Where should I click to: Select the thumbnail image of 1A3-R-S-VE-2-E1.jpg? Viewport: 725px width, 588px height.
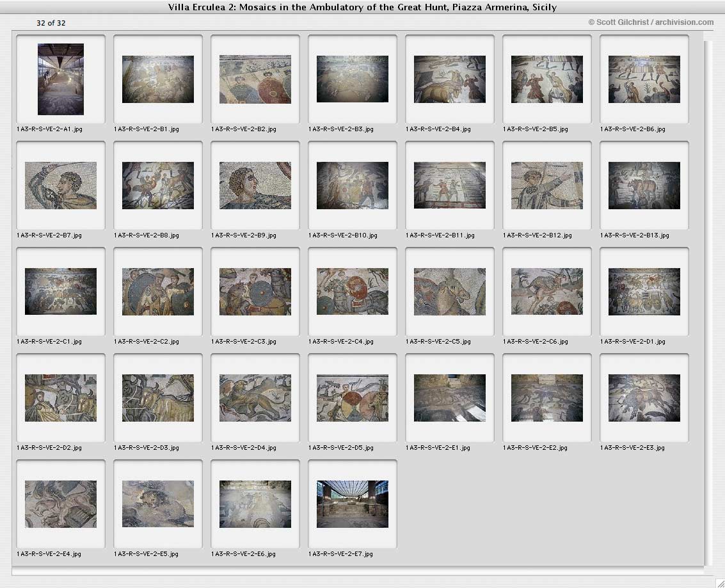click(x=450, y=398)
